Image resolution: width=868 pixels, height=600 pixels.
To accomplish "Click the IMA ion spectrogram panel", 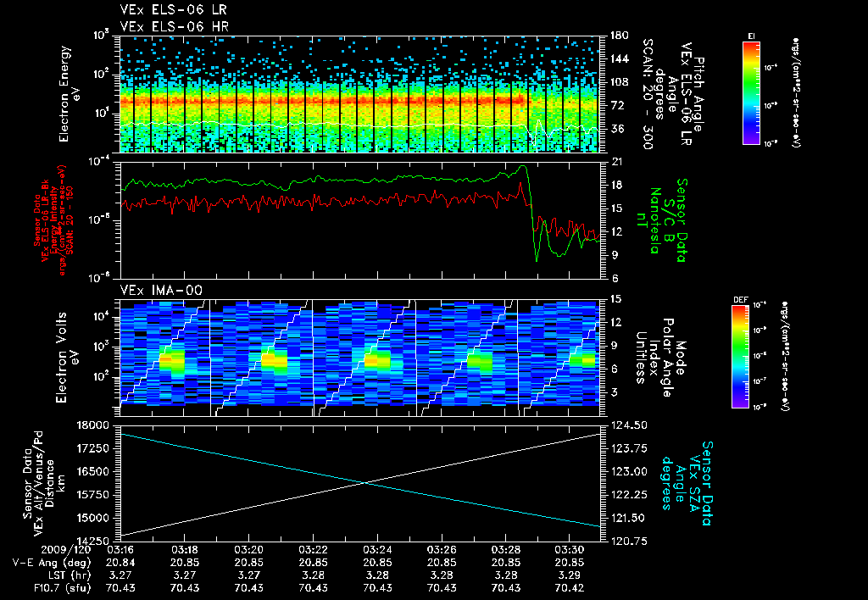I will [x=359, y=358].
